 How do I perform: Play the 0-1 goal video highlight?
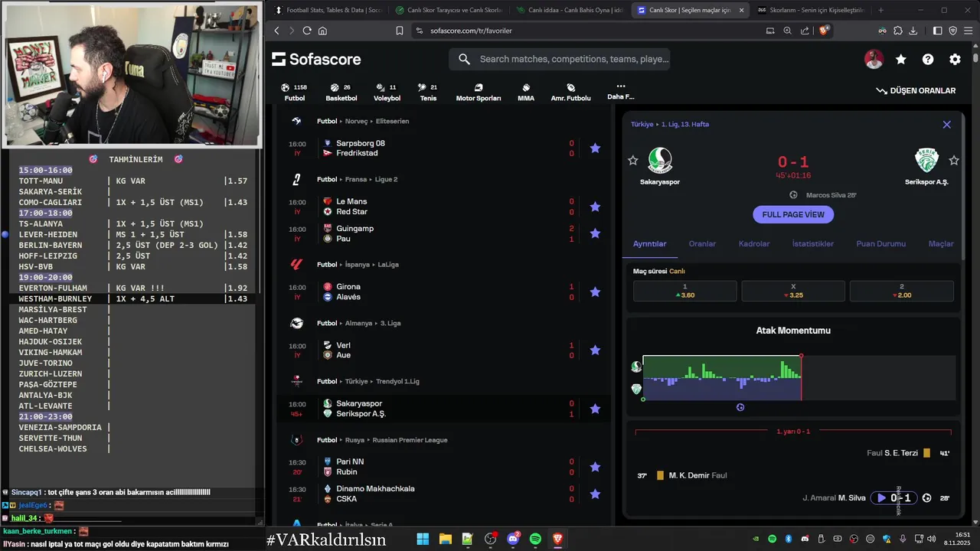881,497
